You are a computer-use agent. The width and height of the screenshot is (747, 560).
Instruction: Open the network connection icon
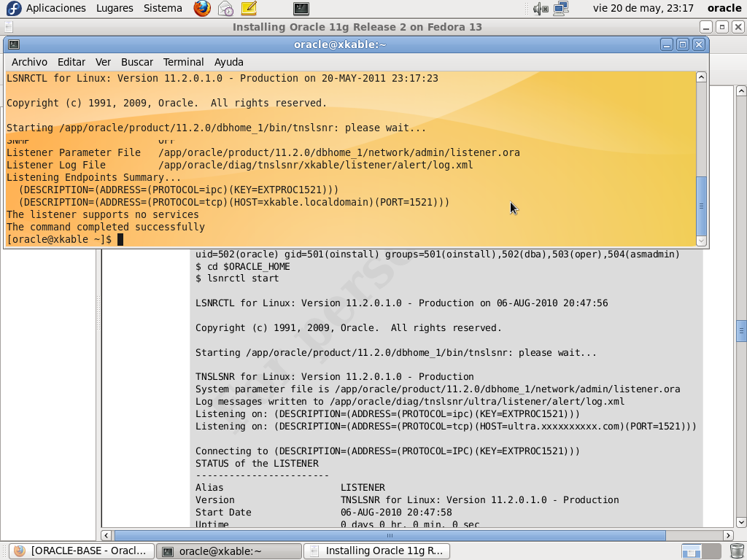tap(561, 8)
